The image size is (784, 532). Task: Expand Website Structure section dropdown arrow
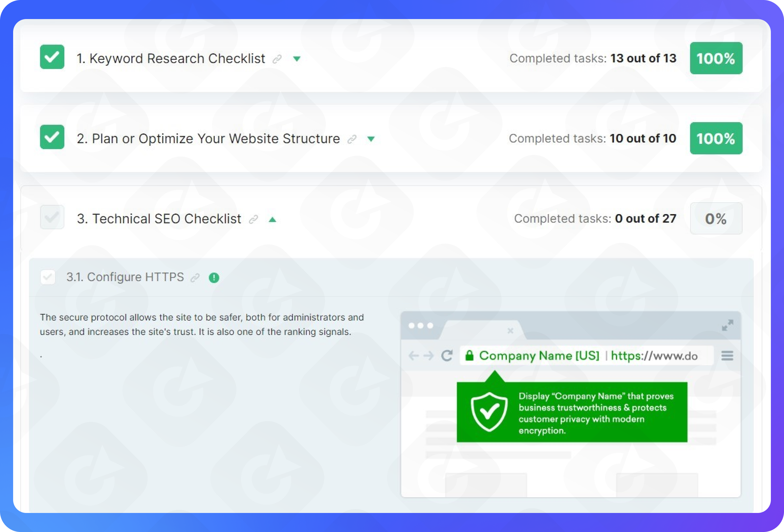[x=371, y=139]
